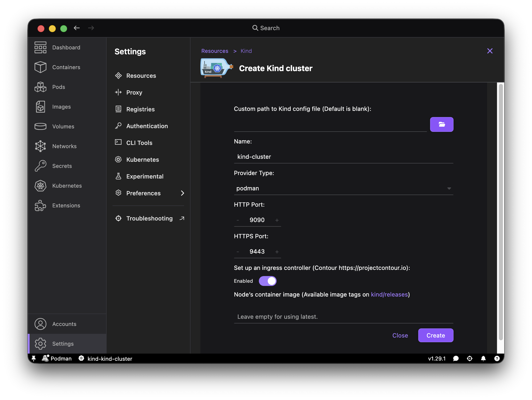
Task: Click the Resources breadcrumb link
Action: click(x=215, y=51)
